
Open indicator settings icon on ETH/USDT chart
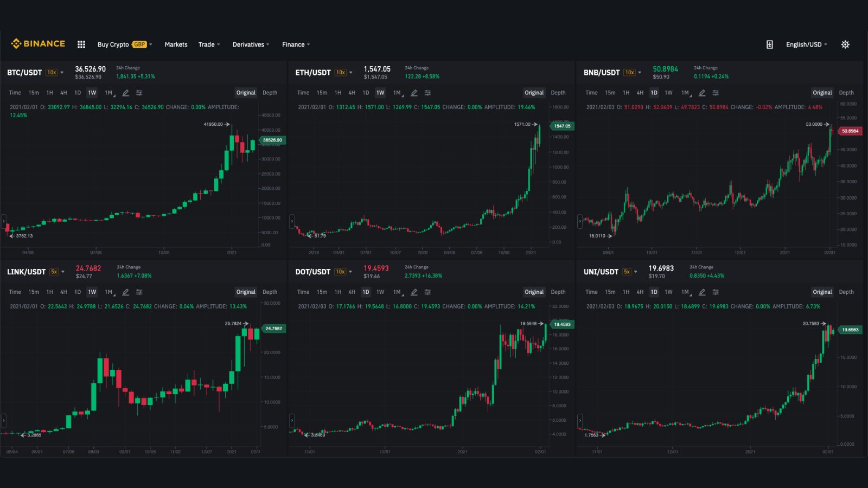427,93
